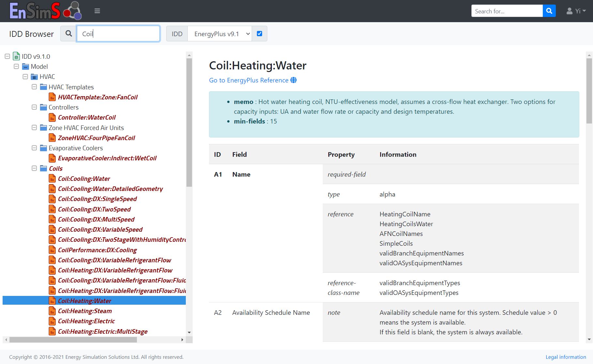Toggle the checkbox beside IDD version selector
The image size is (593, 364).
point(259,34)
